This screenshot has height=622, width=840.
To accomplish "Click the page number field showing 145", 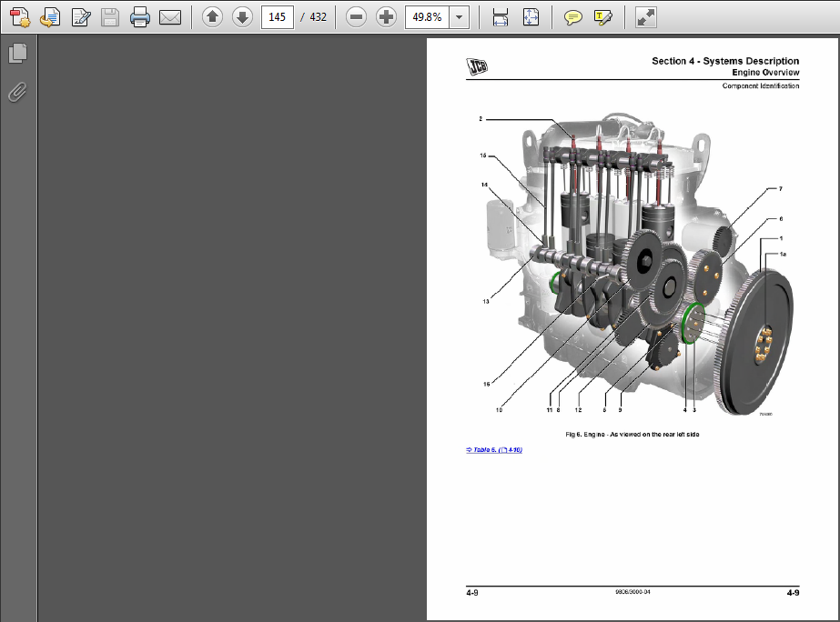I will click(277, 16).
